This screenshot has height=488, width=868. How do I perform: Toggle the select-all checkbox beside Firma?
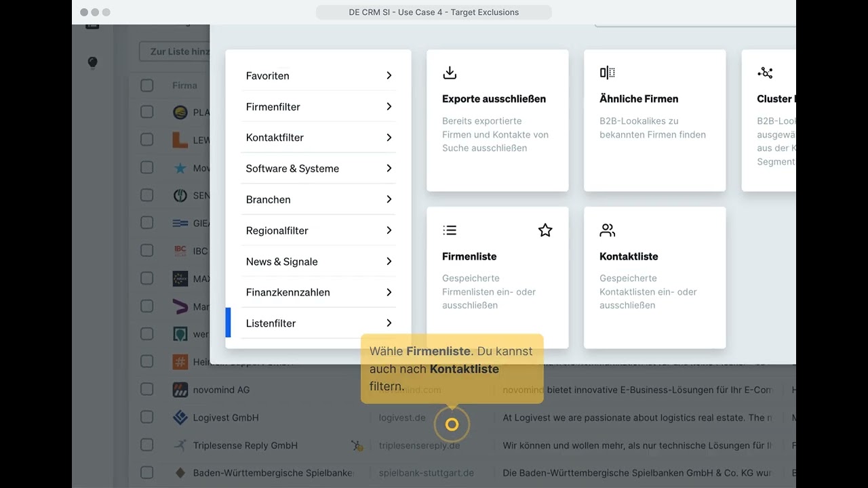(147, 85)
